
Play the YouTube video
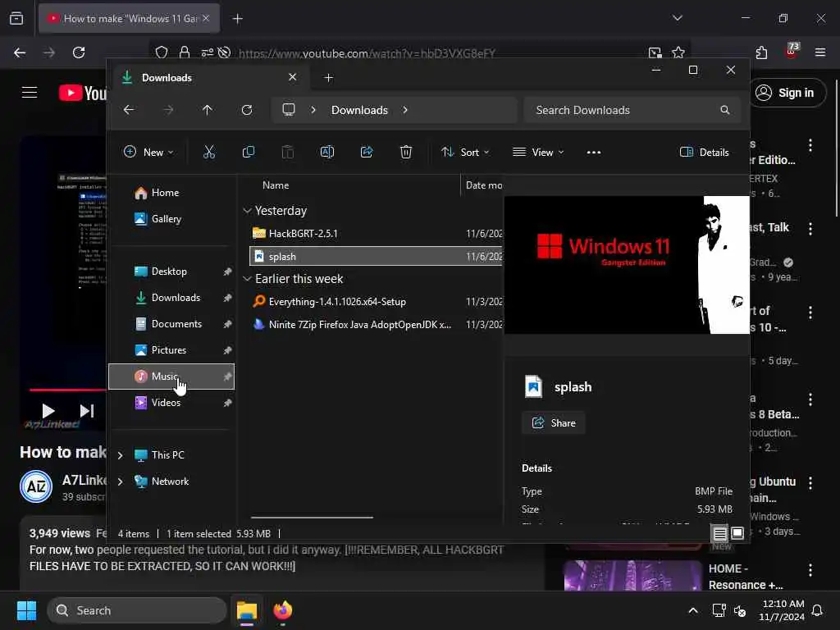[48, 411]
